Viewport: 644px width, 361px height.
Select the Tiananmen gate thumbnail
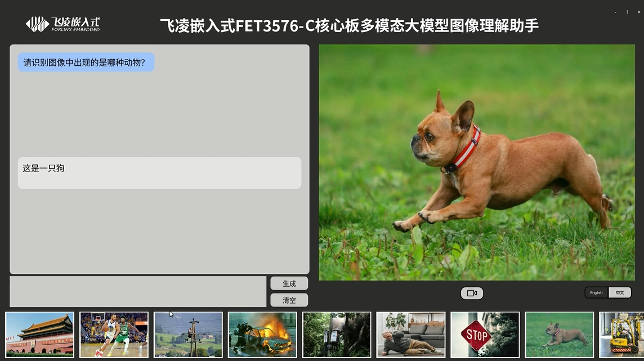click(40, 335)
